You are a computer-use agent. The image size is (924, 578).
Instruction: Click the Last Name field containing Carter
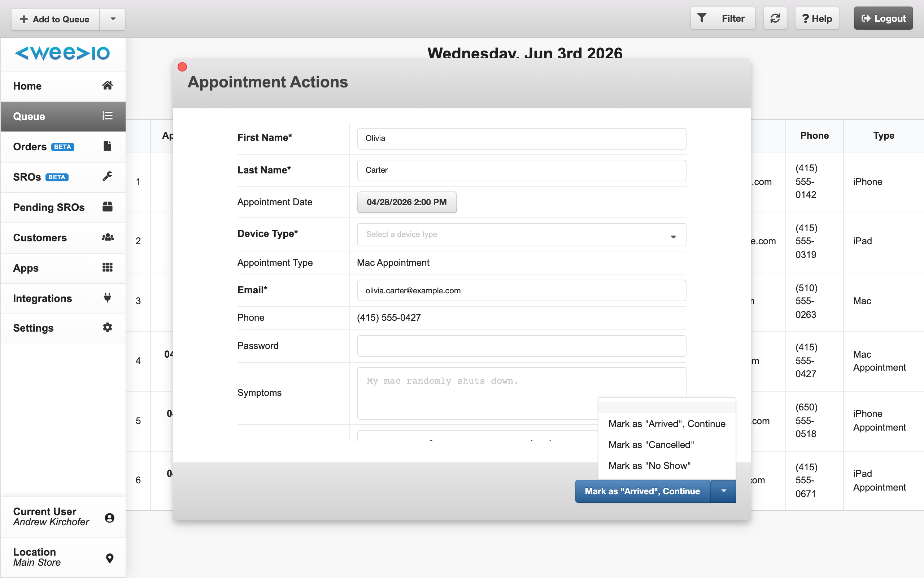click(521, 170)
